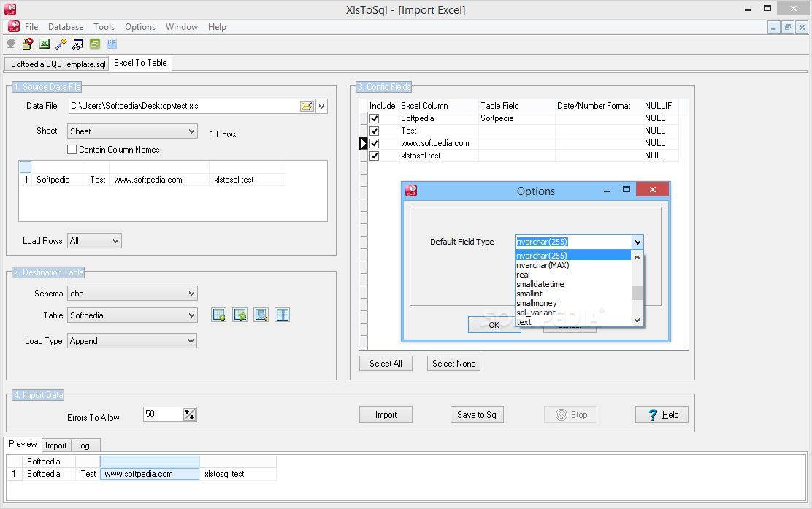
Task: Click the Options dialog app icon
Action: tap(411, 191)
